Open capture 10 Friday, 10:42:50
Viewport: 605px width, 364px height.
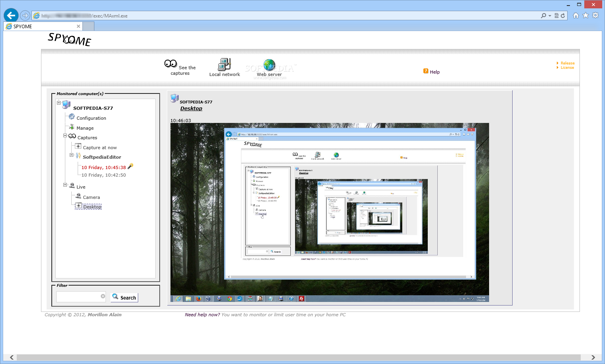(x=104, y=175)
